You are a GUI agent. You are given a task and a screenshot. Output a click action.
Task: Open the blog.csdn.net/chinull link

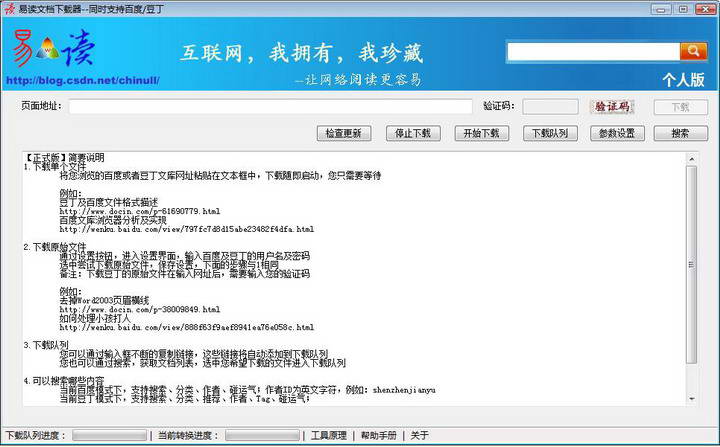(x=83, y=80)
